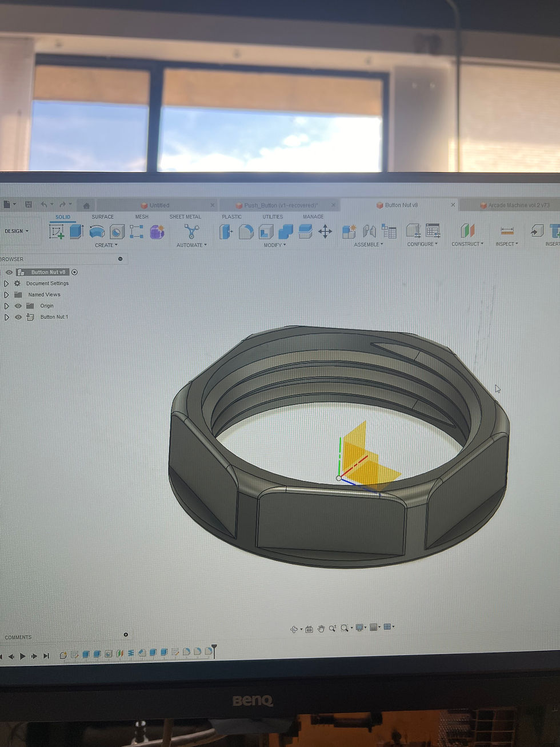560x747 pixels.
Task: Click the purple Create Form icon
Action: tap(157, 231)
